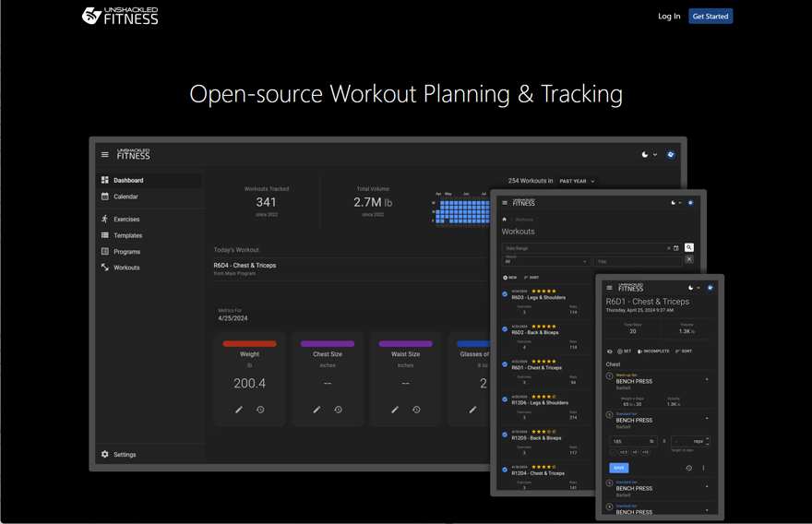Click the reps stepper arrows
The width and height of the screenshot is (812, 524).
(708, 441)
